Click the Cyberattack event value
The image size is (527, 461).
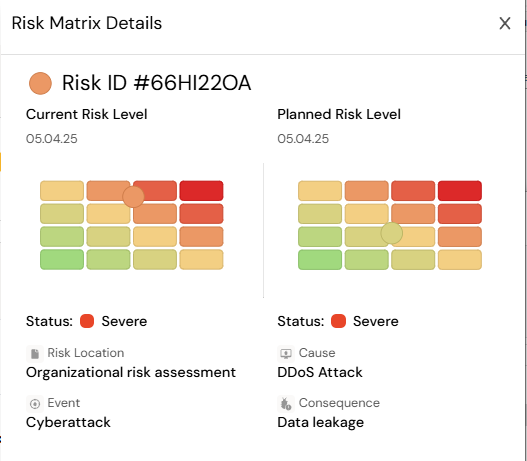68,423
